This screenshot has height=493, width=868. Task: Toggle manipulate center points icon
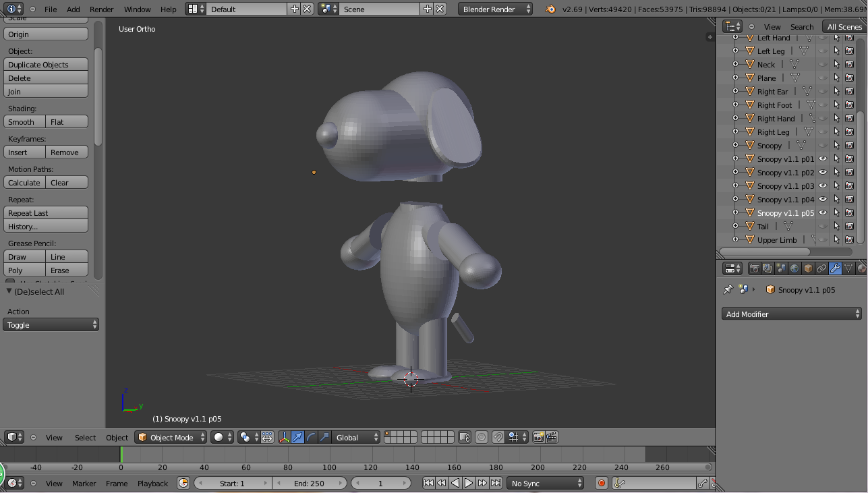[x=268, y=437]
